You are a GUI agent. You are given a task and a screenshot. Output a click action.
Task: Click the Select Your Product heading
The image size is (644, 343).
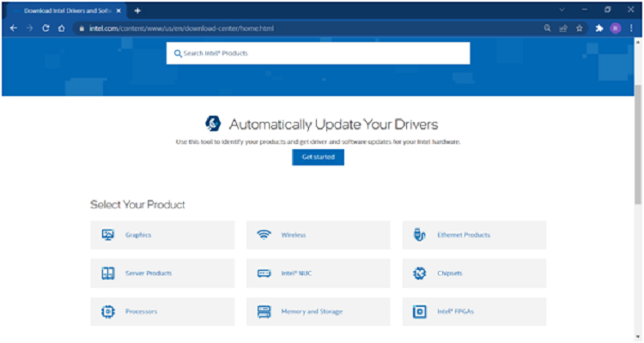pyautogui.click(x=137, y=204)
